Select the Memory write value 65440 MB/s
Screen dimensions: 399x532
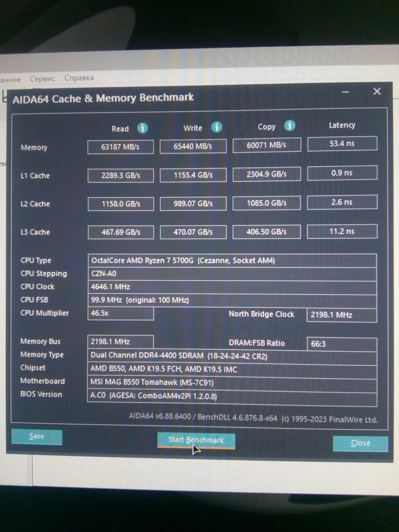pyautogui.click(x=193, y=146)
